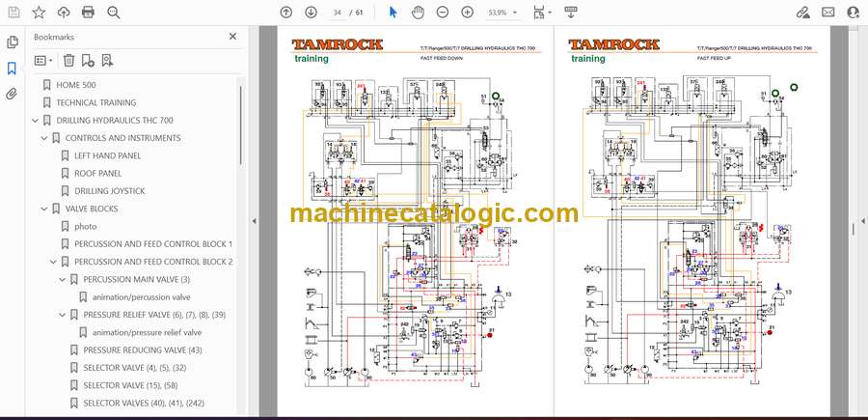Viewport: 868px width, 420px height.
Task: Add document to favorites with star icon
Action: [39, 13]
